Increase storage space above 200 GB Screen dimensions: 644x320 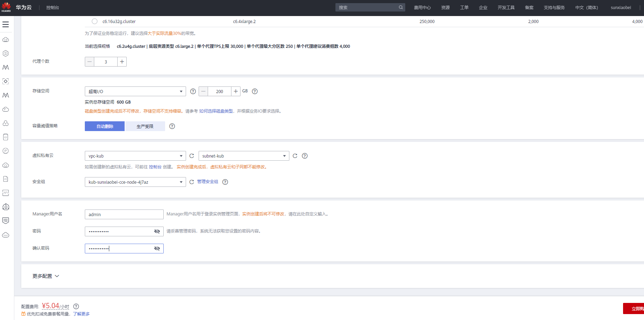point(236,91)
